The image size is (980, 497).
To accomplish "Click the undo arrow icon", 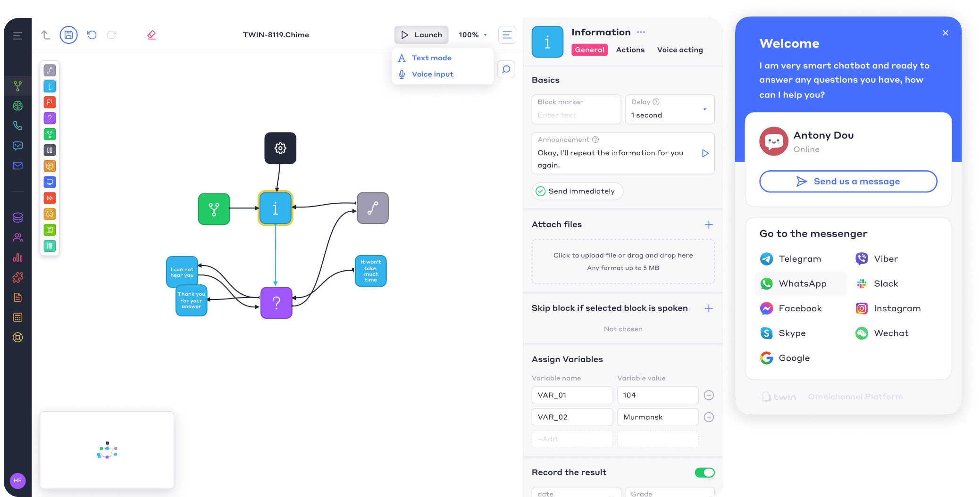I will pos(92,35).
